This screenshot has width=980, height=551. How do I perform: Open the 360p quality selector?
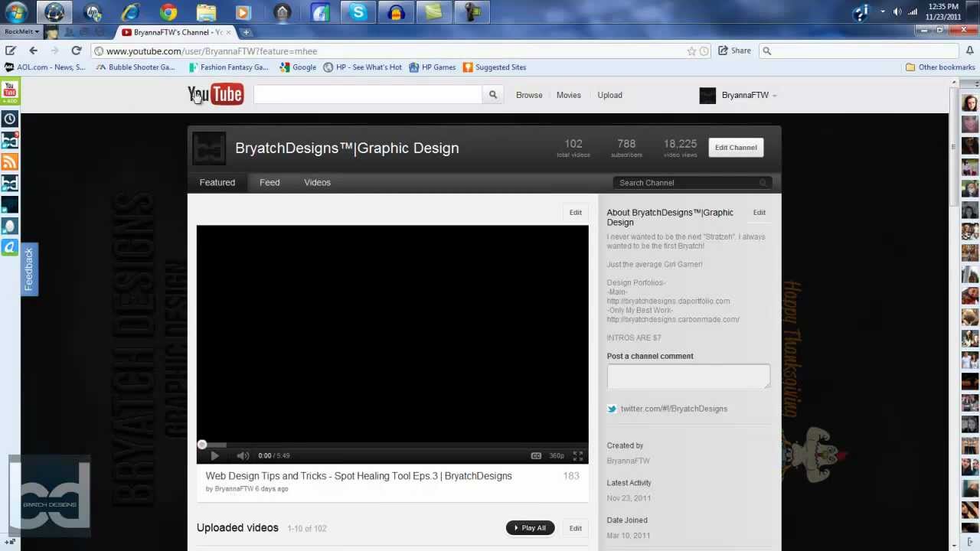coord(557,455)
